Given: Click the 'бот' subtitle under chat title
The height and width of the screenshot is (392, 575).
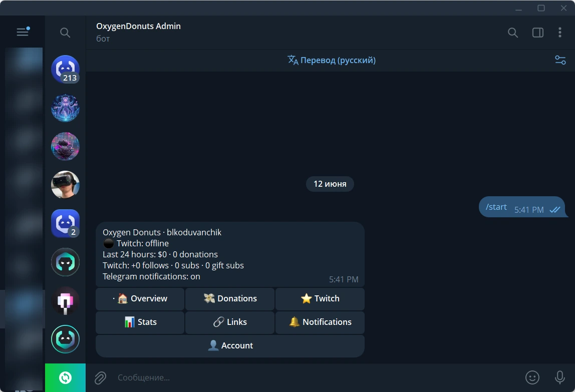Looking at the screenshot, I should coord(103,39).
